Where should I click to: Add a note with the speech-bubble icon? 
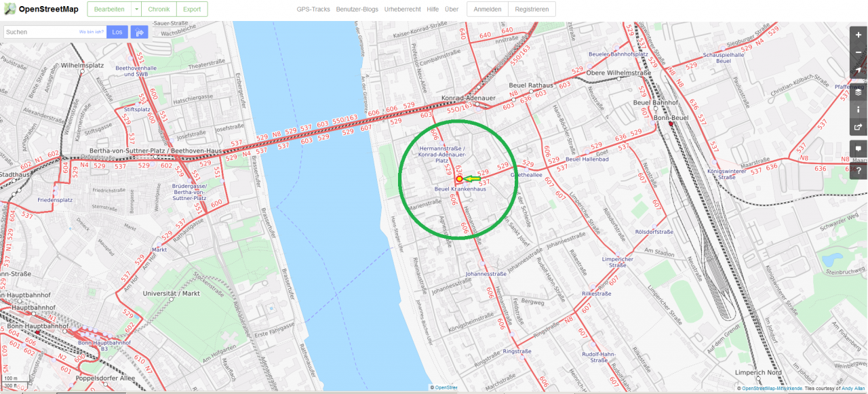(859, 149)
